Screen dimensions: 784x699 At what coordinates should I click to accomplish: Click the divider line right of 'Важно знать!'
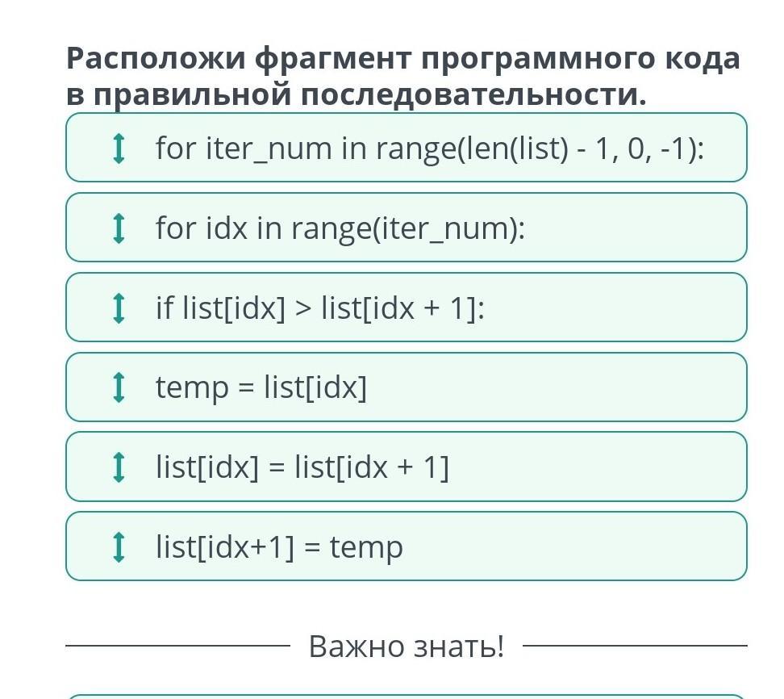click(635, 646)
